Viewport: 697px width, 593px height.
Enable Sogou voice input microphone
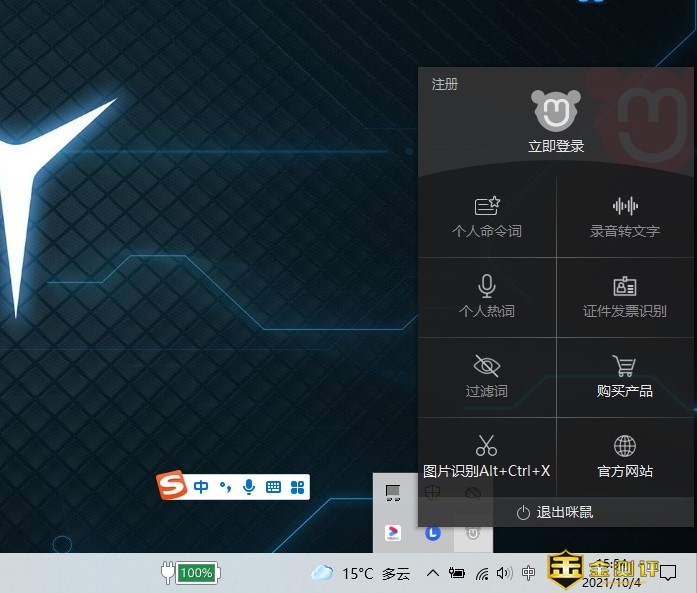pyautogui.click(x=249, y=487)
